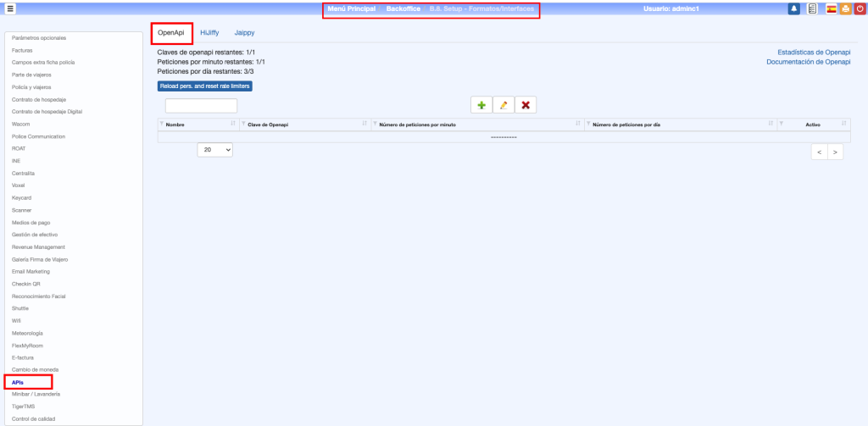Select Revenue Management in the sidebar
Viewport: 868px width, 426px height.
tap(38, 246)
